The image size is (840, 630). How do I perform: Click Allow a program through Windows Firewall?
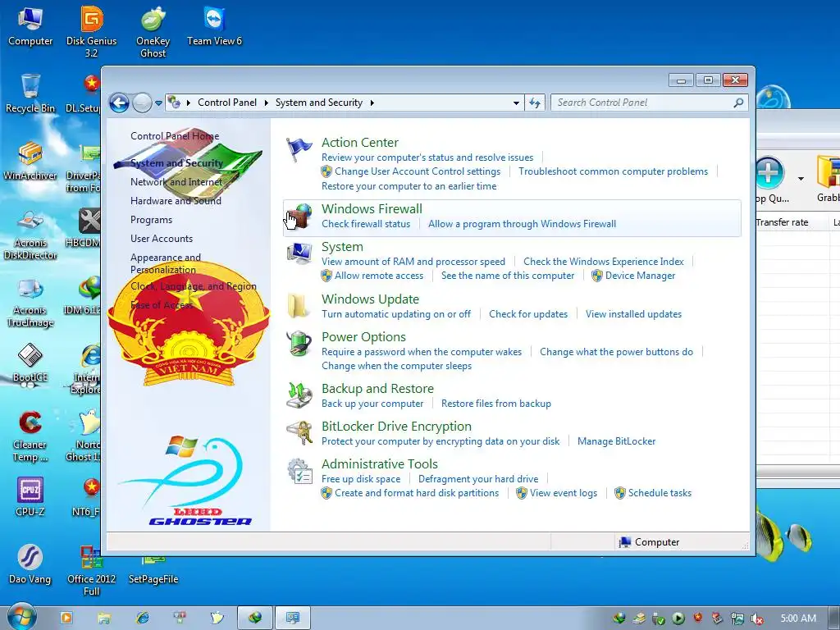(x=522, y=224)
